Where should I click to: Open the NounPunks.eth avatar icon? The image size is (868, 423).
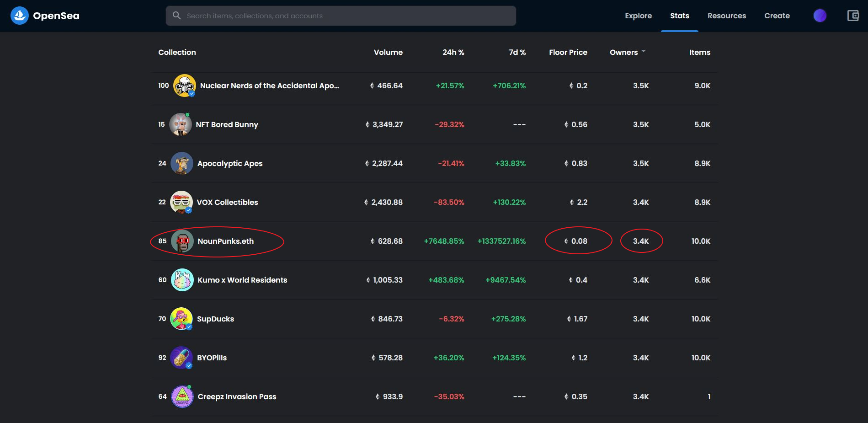click(182, 241)
